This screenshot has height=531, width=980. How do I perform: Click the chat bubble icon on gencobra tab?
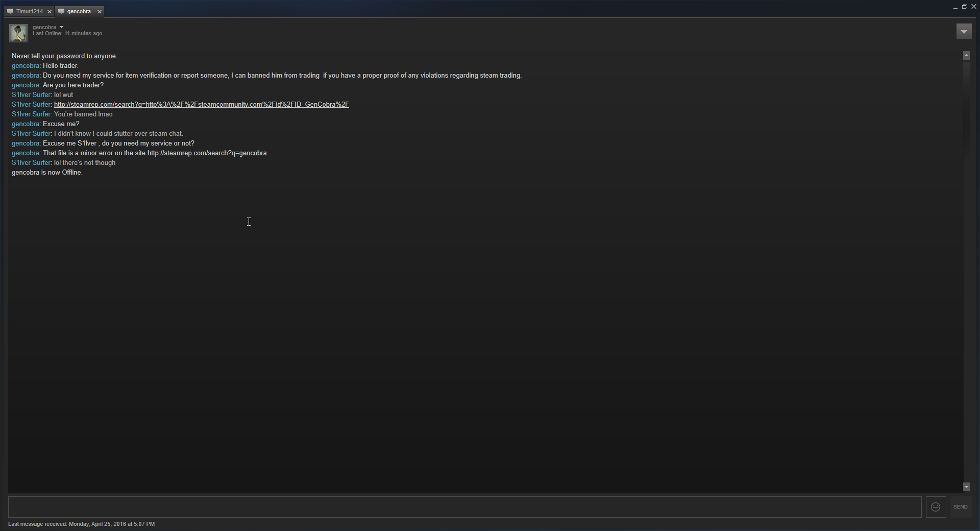61,11
